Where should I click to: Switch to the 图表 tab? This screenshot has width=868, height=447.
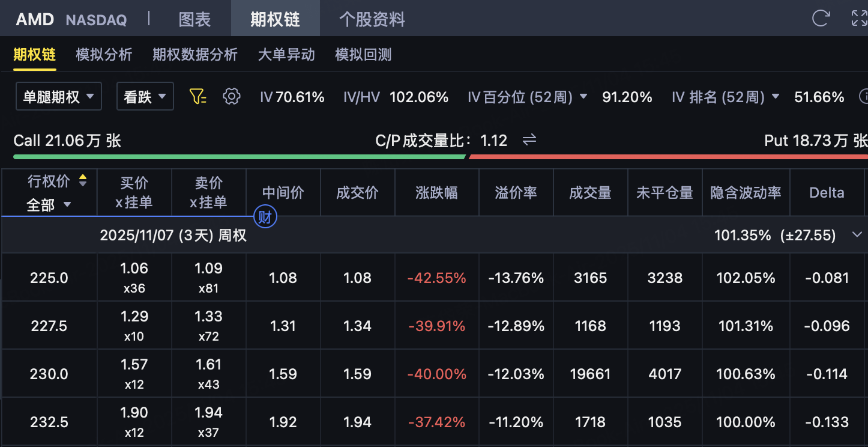[194, 19]
